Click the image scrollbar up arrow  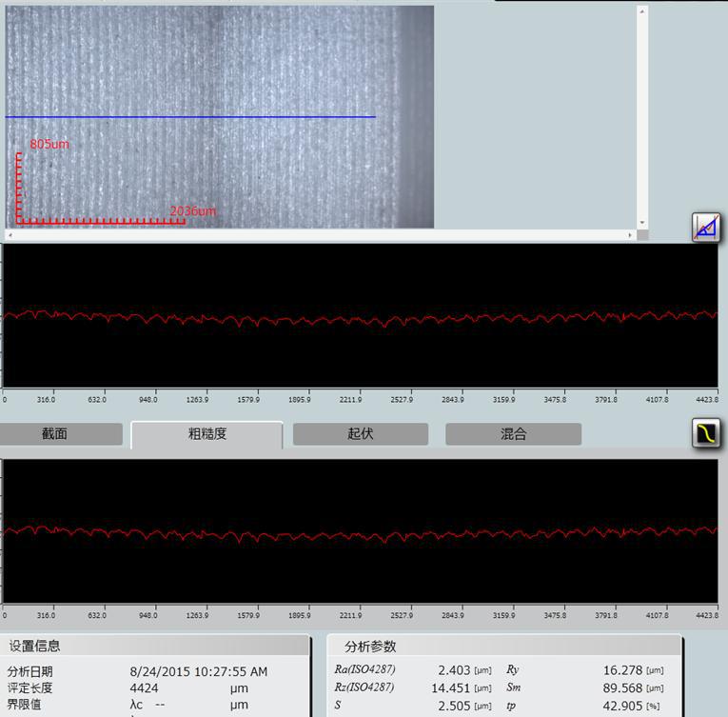(642, 11)
